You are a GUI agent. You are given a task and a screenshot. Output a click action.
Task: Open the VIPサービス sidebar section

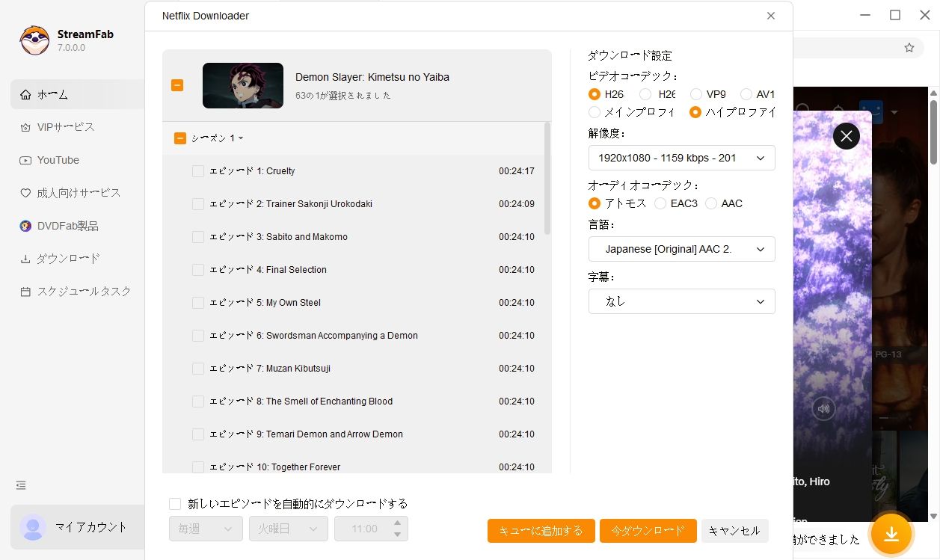click(64, 126)
